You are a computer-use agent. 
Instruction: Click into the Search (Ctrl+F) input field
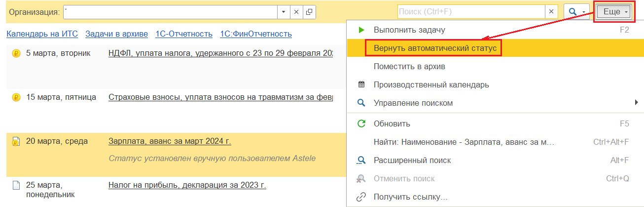coord(470,12)
